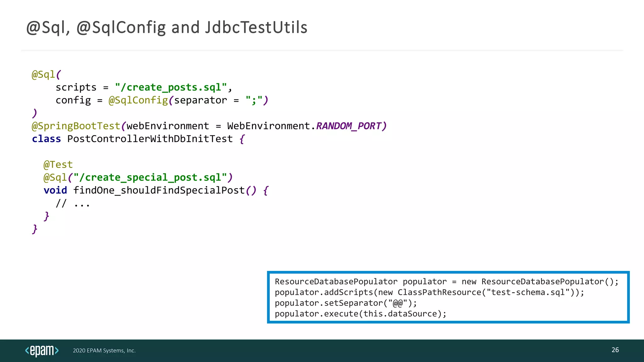Viewport: 644px width, 362px height.
Task: Click the EPAM logo in the footer
Action: tap(42, 351)
